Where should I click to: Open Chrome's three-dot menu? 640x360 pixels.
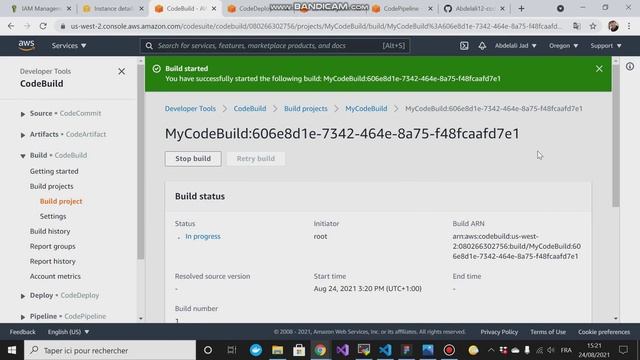tap(629, 26)
